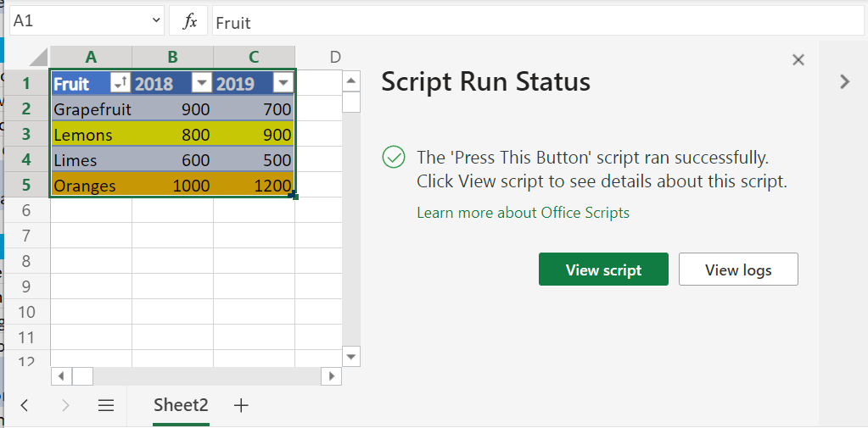868x428 pixels.
Task: Open the Fruit column filter dropdown
Action: pyautogui.click(x=119, y=83)
